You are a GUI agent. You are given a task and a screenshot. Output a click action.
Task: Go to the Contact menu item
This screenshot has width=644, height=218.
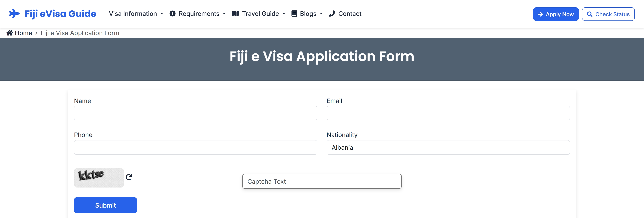pyautogui.click(x=350, y=14)
